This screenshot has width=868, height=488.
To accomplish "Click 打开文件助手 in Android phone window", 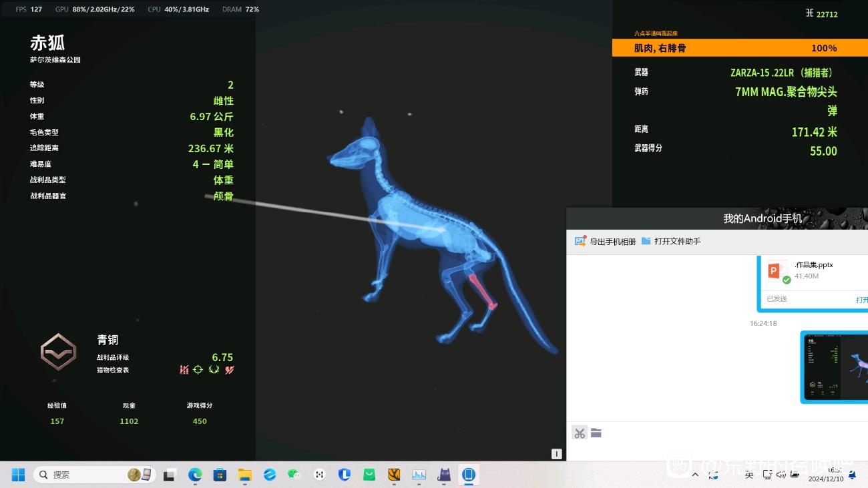I will [x=671, y=241].
